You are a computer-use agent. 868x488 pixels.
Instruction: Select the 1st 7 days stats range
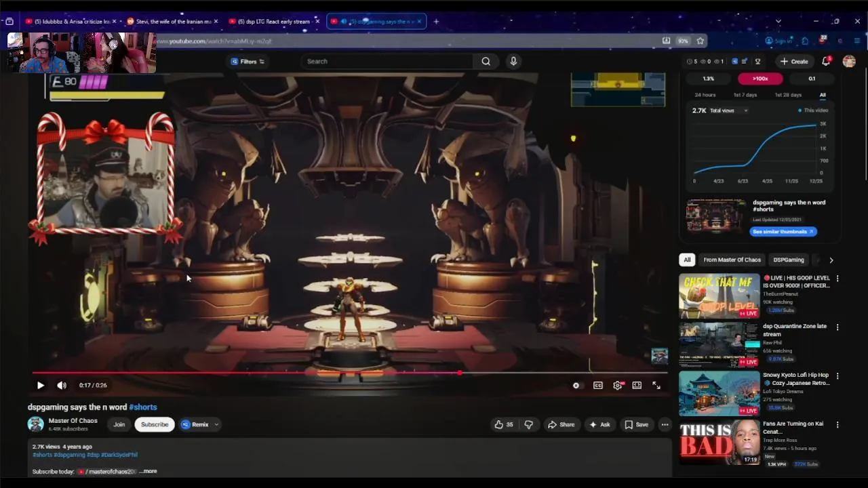[745, 95]
